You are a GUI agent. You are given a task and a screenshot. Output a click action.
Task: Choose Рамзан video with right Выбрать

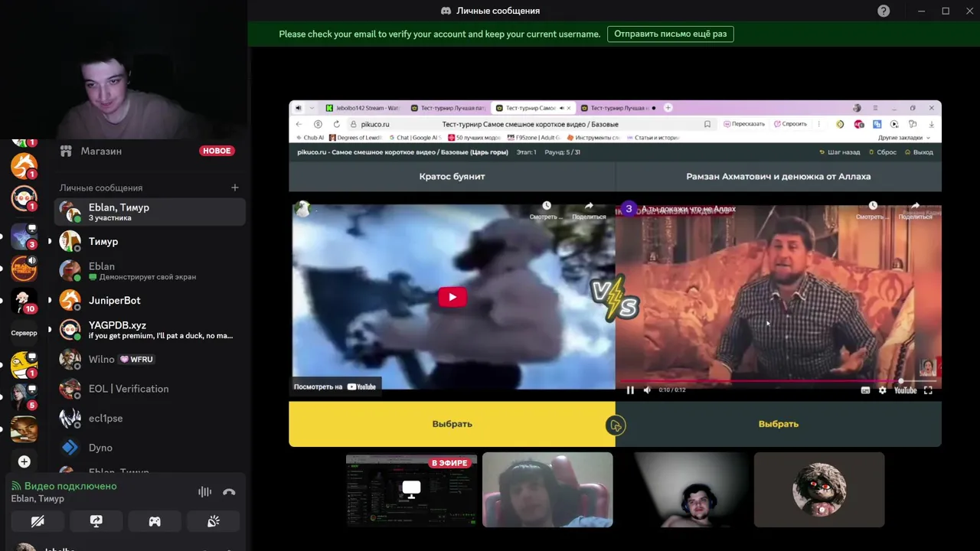[779, 424]
